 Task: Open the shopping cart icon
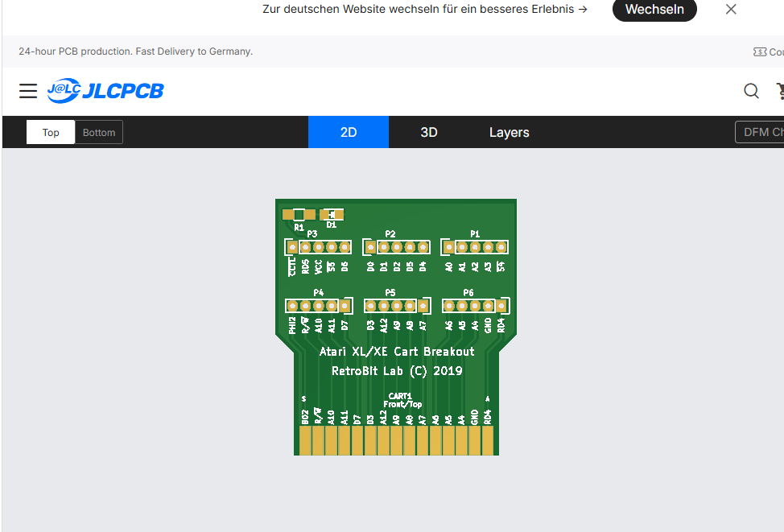click(779, 91)
